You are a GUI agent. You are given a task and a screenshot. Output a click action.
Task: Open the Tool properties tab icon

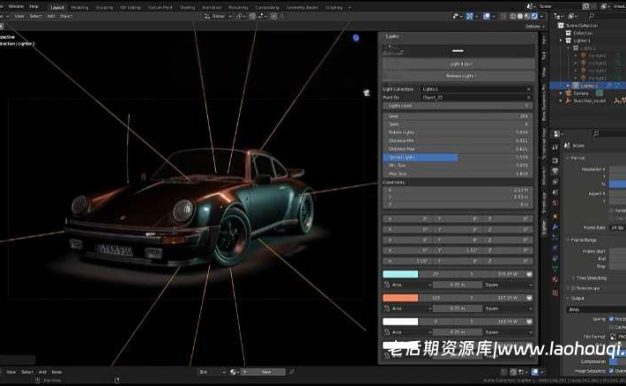click(555, 147)
